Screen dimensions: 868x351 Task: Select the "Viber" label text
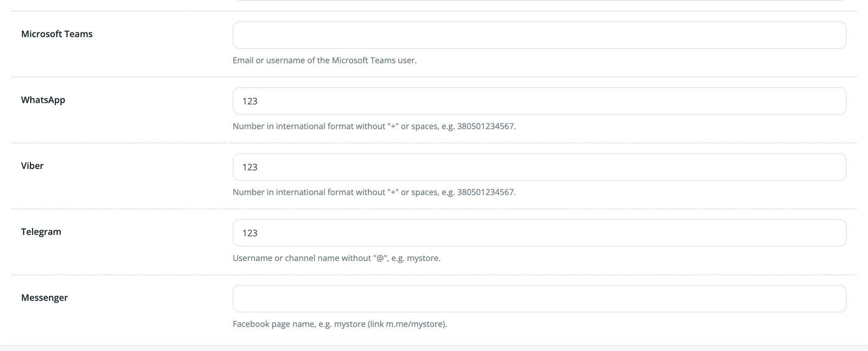click(x=32, y=165)
